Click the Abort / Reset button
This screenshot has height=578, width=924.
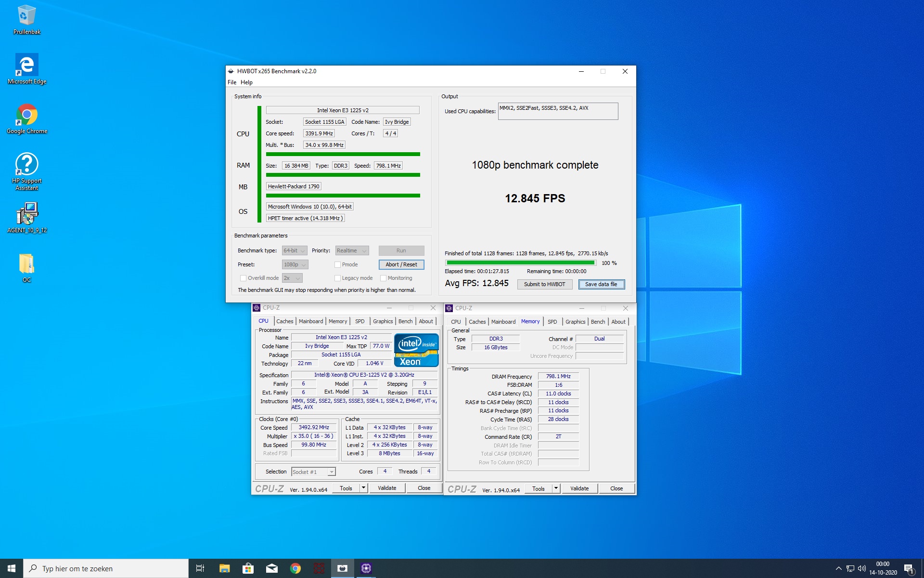pyautogui.click(x=401, y=264)
